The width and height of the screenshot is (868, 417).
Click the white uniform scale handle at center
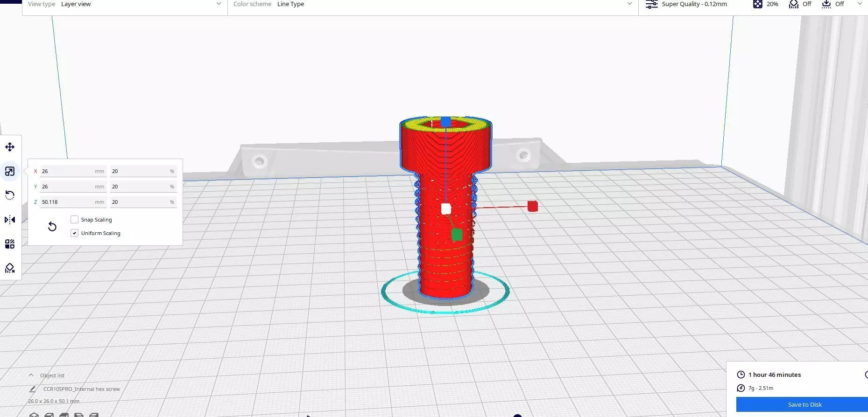[446, 209]
